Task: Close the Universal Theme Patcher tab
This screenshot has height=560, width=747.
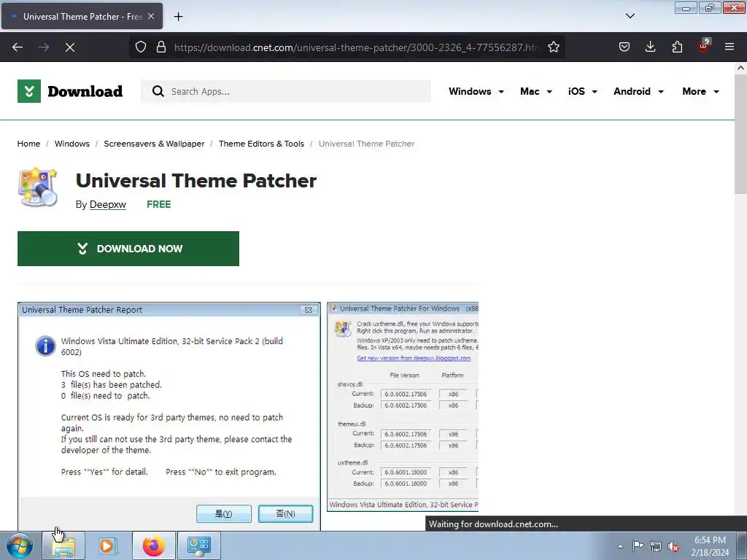Action: pos(151,16)
